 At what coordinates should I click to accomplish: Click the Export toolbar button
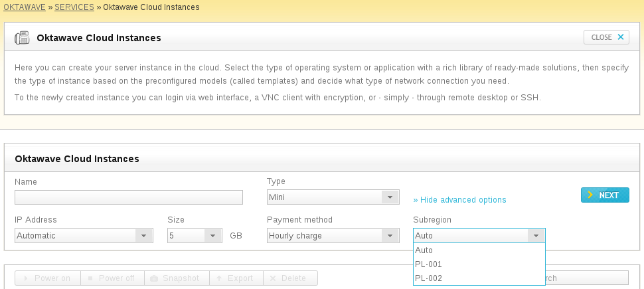click(236, 278)
